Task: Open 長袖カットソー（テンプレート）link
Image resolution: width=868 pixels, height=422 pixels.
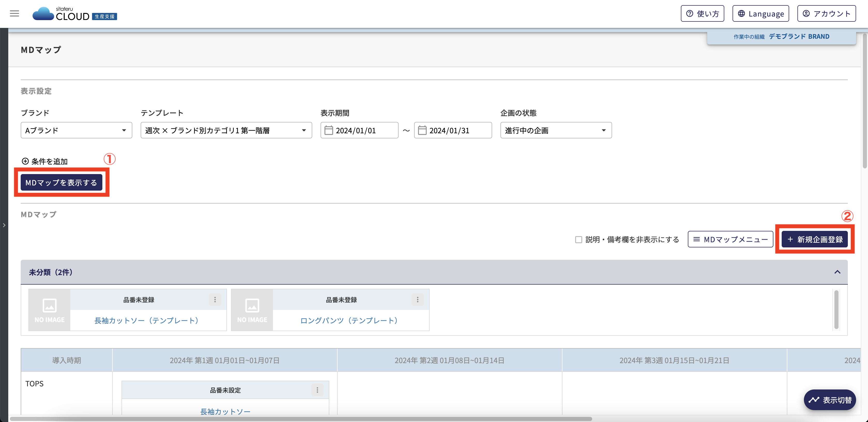Action: coord(146,320)
